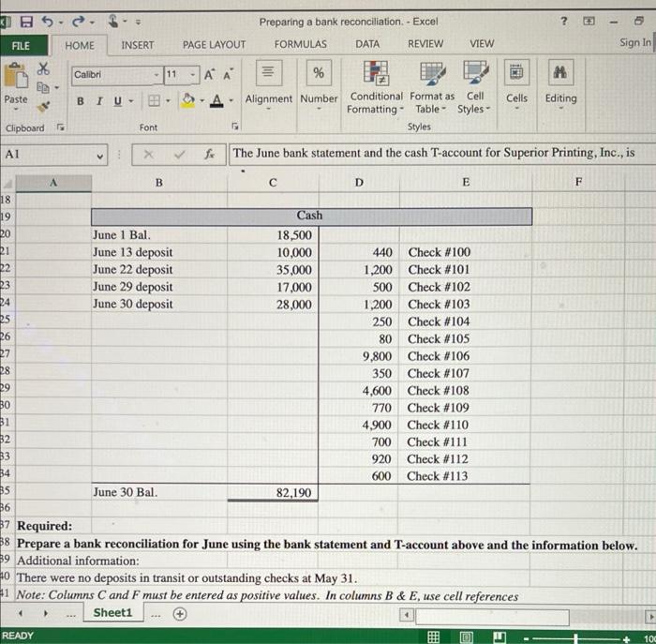Click the Enter checkmark formula button
This screenshot has width=656, height=644.
[x=180, y=155]
